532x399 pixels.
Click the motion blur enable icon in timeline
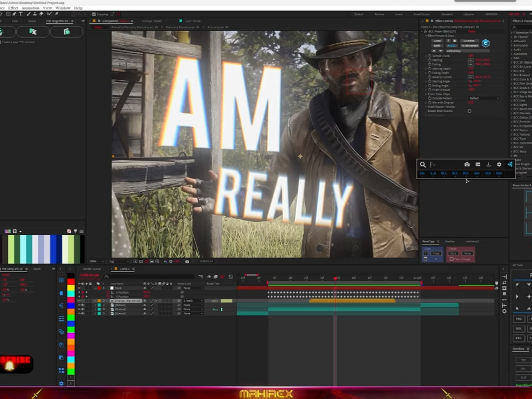click(x=222, y=277)
